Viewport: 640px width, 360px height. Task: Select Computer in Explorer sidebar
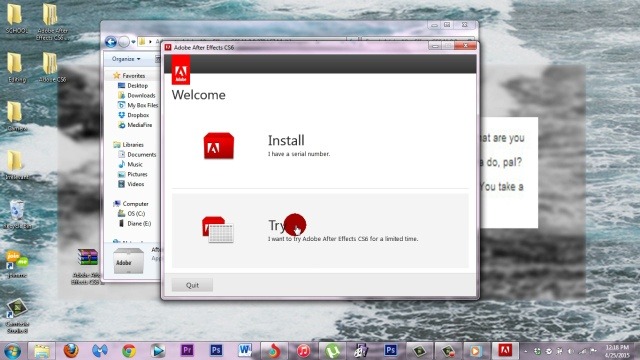click(x=136, y=204)
